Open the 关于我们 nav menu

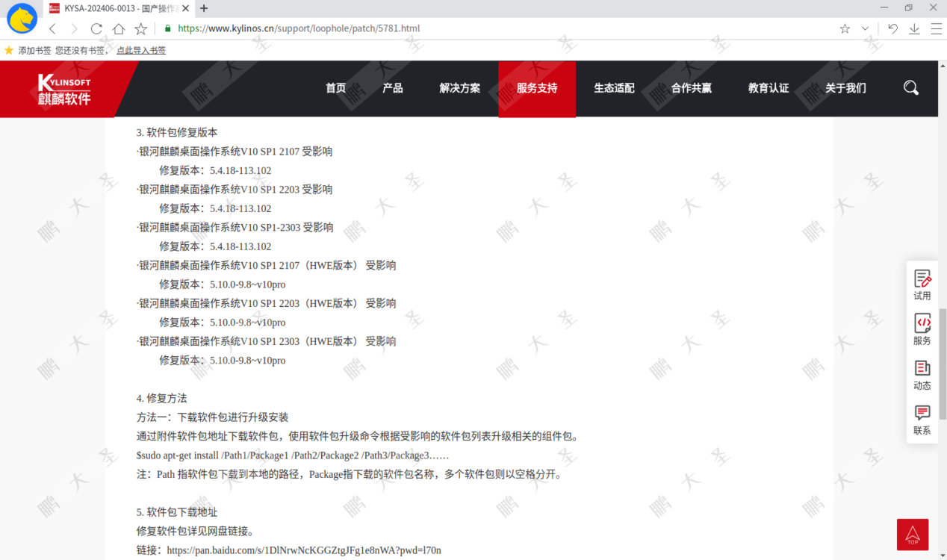click(x=846, y=88)
